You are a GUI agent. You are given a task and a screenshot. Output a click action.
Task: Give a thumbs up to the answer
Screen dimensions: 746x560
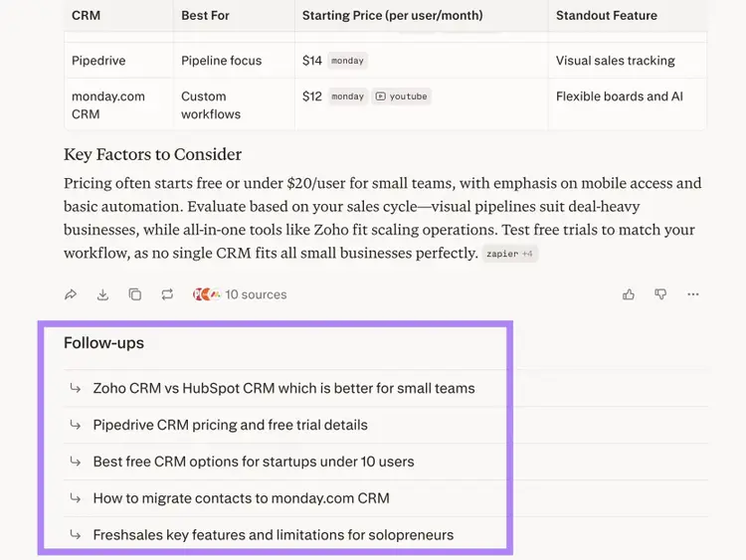629,294
